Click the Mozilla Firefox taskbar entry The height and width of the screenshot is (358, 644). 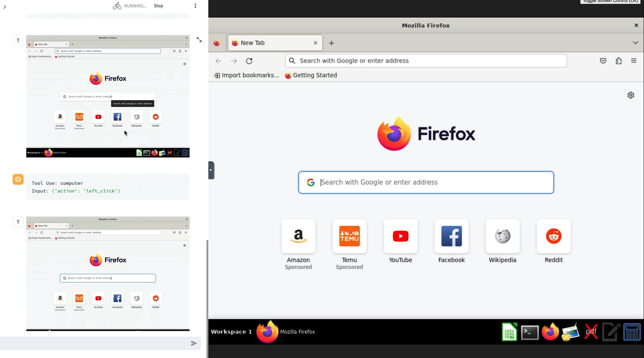286,332
